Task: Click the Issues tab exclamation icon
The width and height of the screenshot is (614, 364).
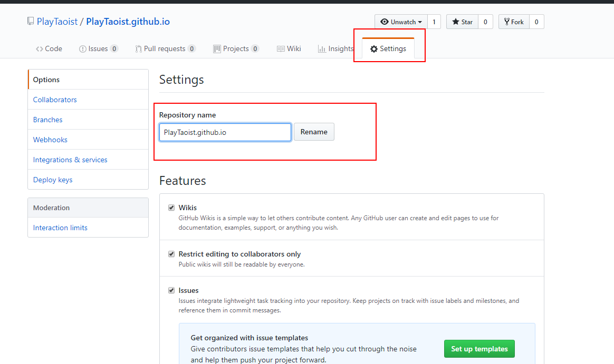Action: tap(83, 49)
